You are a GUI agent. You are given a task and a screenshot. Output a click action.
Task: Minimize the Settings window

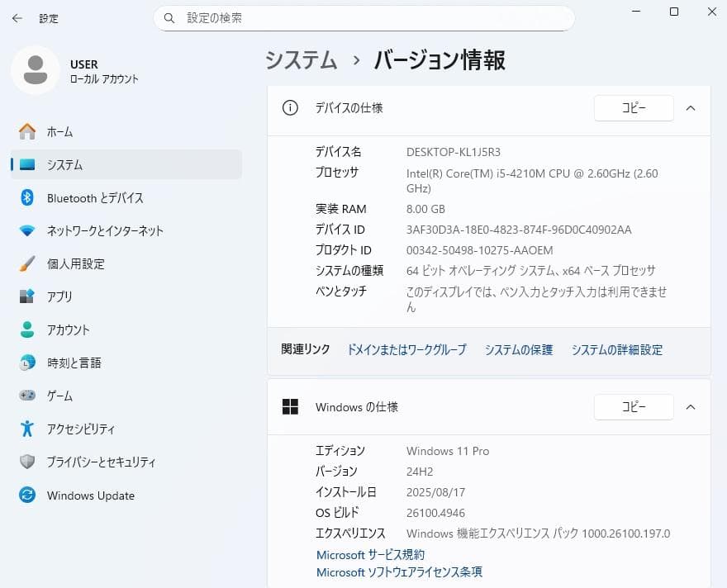(636, 12)
